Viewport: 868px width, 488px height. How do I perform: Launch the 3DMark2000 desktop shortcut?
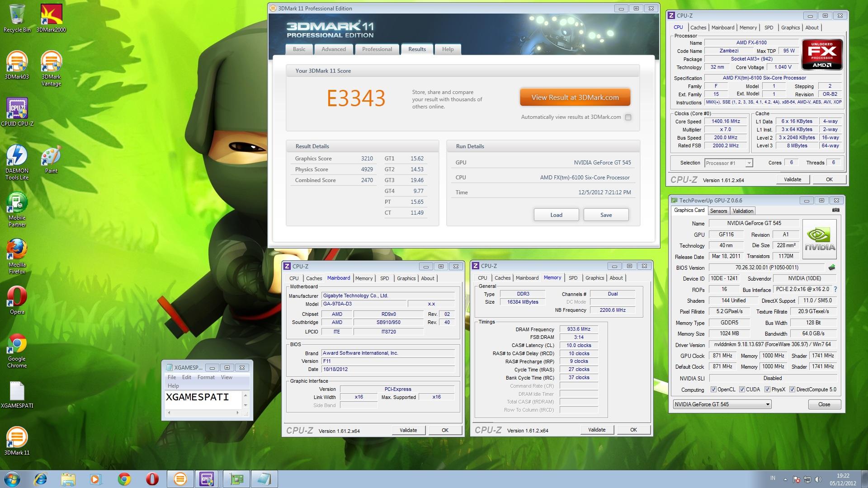pos(51,18)
